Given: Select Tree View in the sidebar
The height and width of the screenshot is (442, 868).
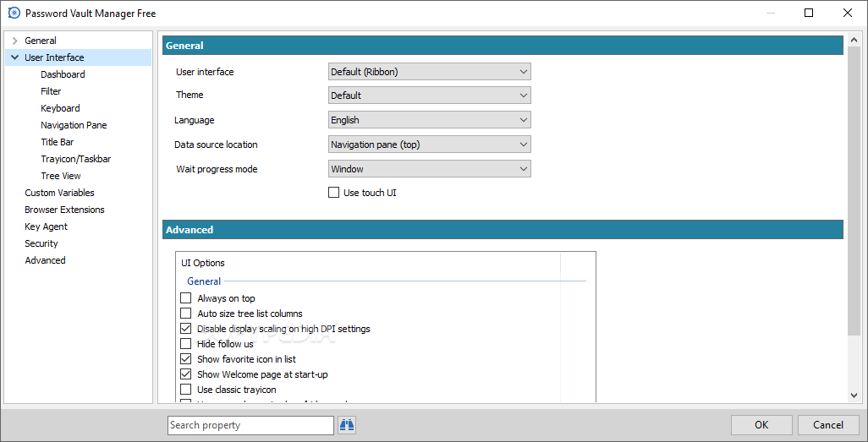Looking at the screenshot, I should click(x=61, y=175).
